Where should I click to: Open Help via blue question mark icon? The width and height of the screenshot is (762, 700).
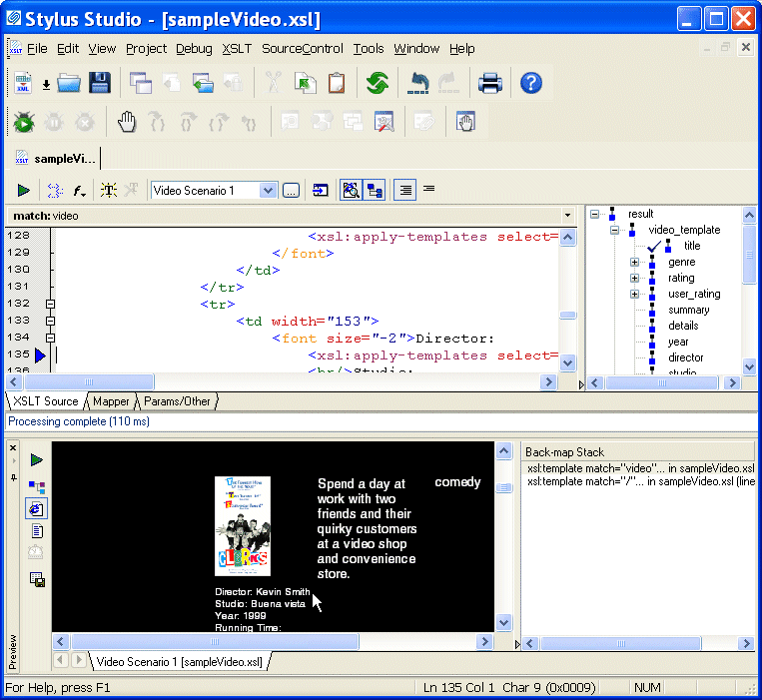coord(531,83)
